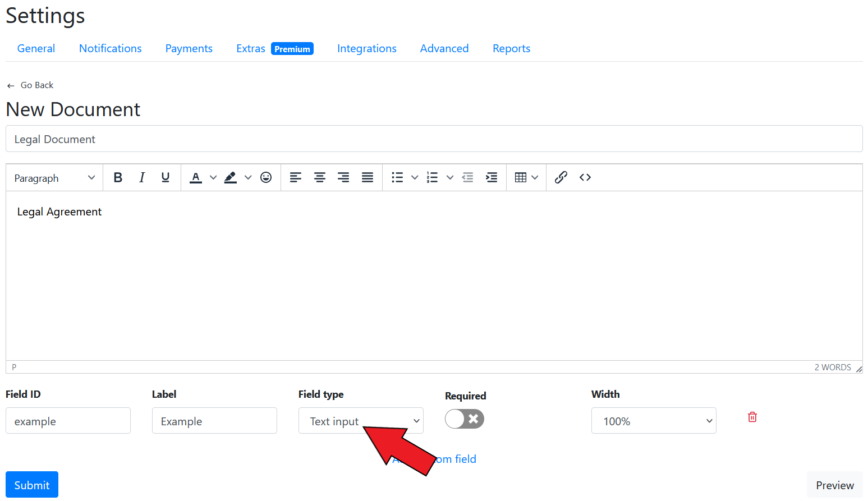
Task: Open the emoji picker
Action: pos(266,178)
